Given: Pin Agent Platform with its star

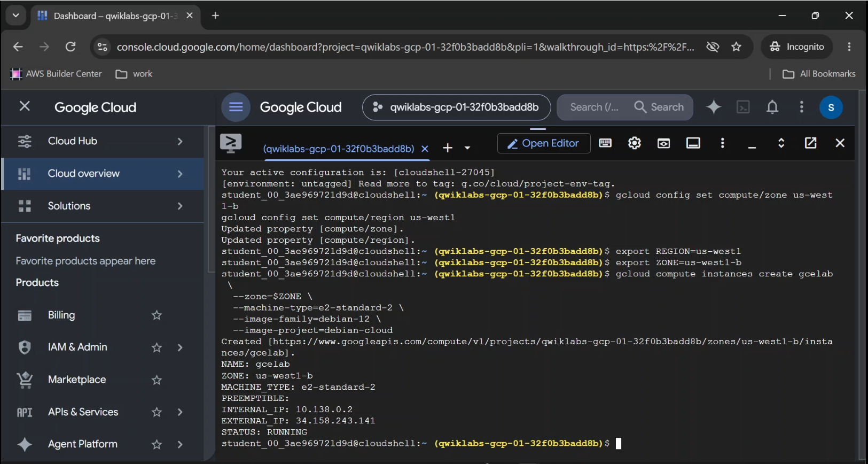Looking at the screenshot, I should [x=157, y=444].
